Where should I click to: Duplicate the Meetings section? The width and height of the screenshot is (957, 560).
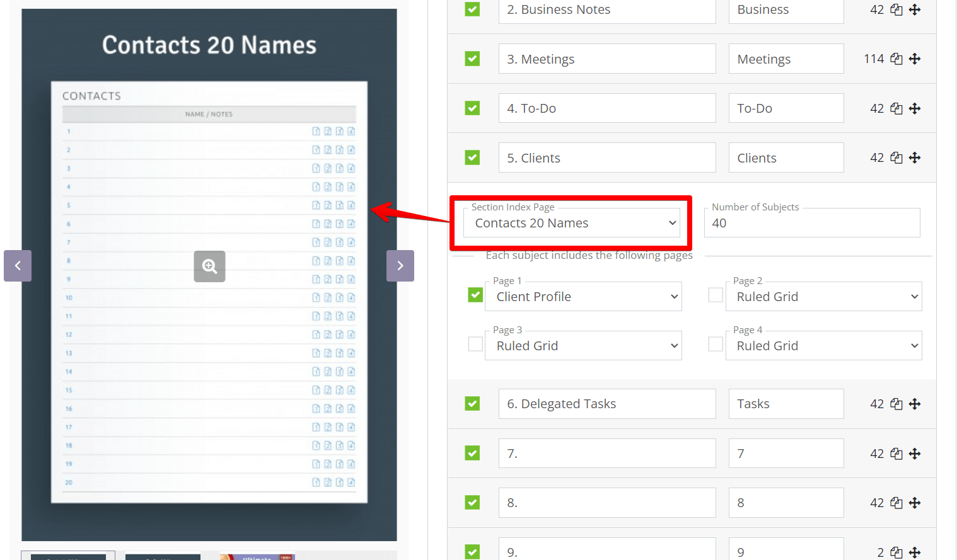tap(896, 58)
